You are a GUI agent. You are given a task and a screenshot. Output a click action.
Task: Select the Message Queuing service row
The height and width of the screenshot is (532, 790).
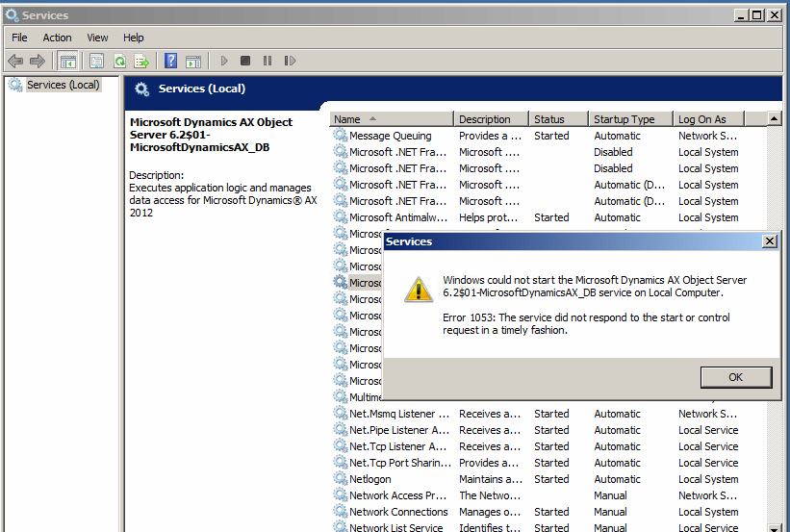pos(548,136)
